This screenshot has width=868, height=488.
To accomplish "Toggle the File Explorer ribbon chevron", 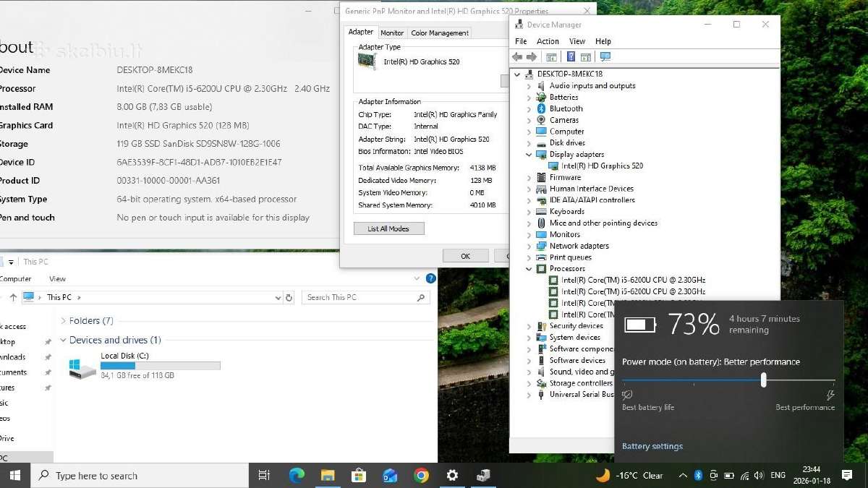I will pos(417,278).
